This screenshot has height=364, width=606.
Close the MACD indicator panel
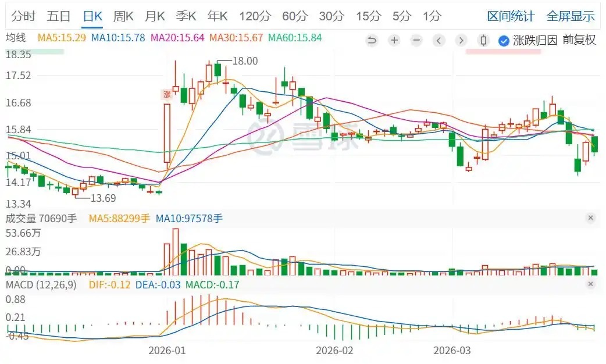591,284
